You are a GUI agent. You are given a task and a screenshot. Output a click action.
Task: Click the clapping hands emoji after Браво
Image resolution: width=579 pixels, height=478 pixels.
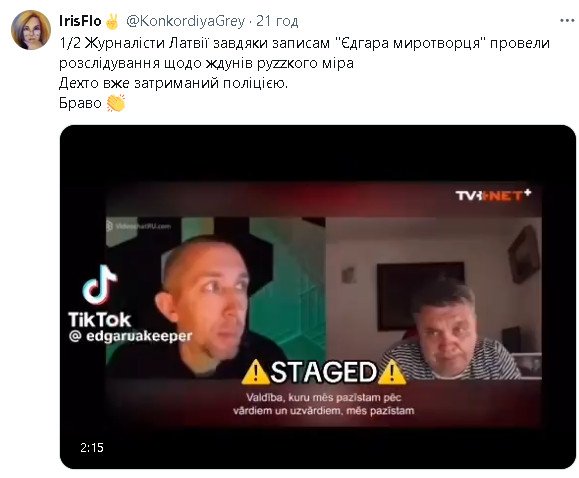tap(116, 103)
